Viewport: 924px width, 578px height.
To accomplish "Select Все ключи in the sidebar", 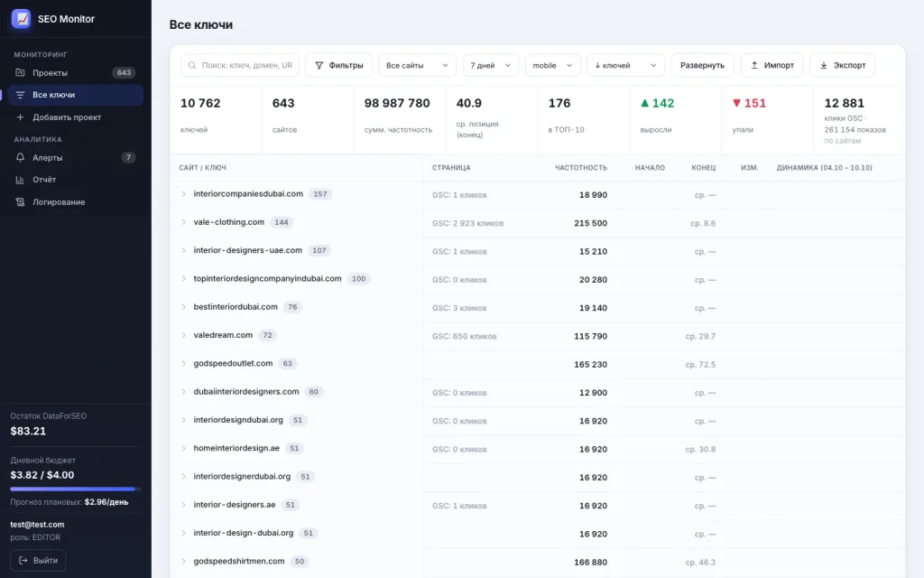I will pos(76,95).
